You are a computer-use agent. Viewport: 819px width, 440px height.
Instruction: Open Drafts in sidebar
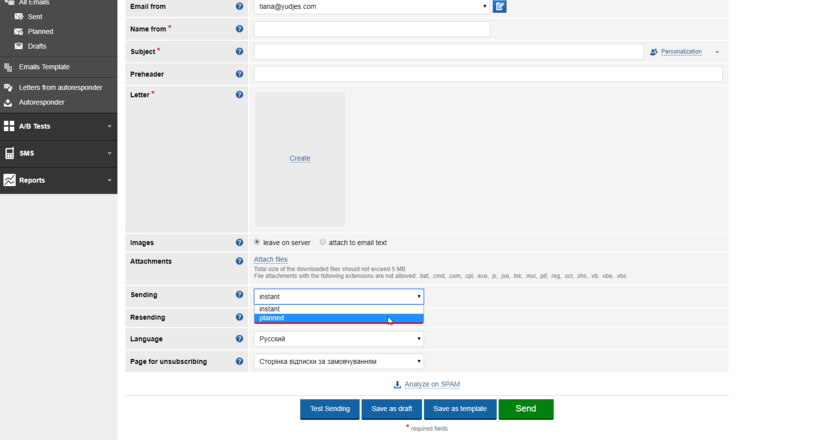[x=37, y=46]
